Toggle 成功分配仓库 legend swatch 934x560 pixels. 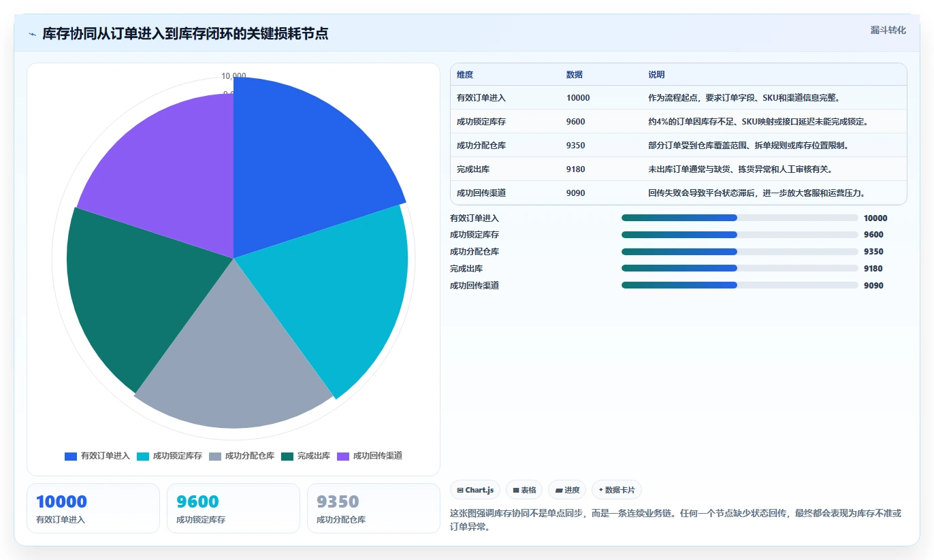pyautogui.click(x=215, y=456)
